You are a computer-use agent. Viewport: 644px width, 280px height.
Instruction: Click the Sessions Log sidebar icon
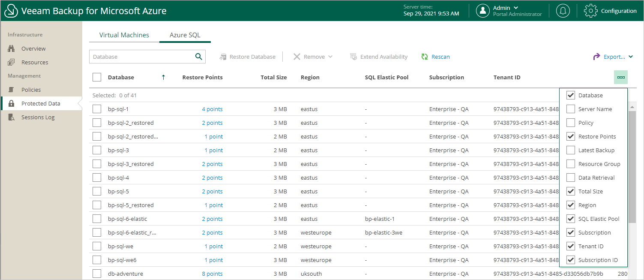click(x=12, y=117)
